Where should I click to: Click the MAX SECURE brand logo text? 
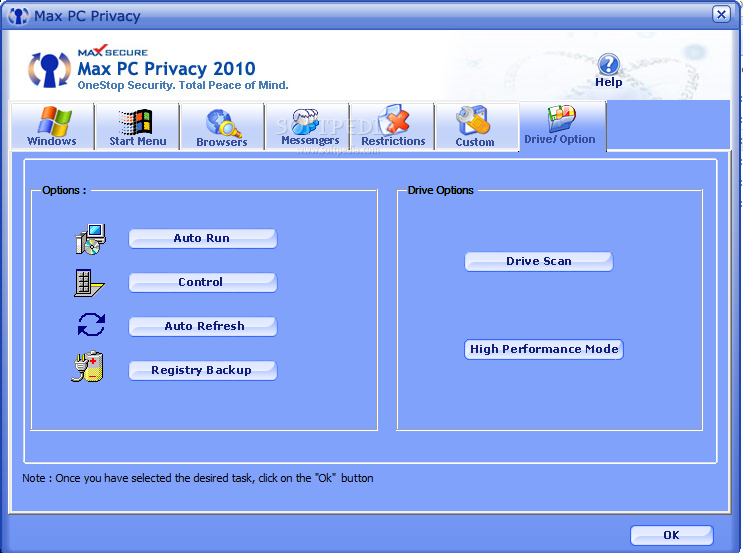click(x=113, y=51)
